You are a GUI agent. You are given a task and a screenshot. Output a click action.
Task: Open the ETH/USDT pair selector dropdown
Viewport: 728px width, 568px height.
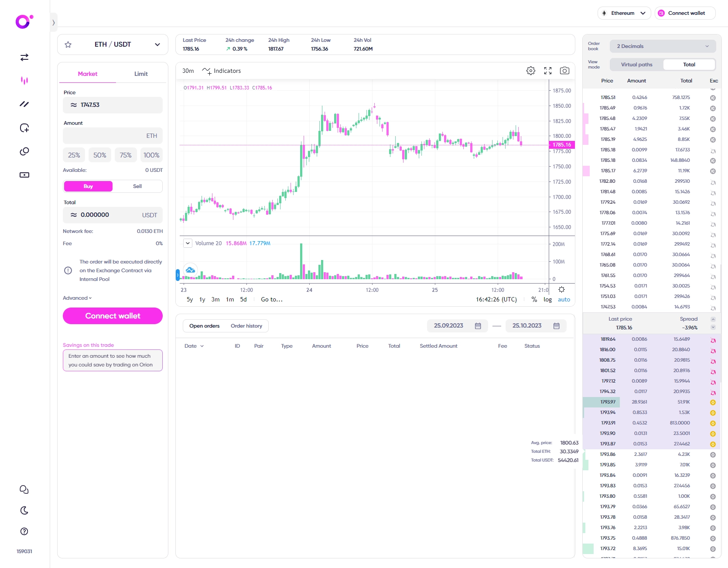(157, 44)
